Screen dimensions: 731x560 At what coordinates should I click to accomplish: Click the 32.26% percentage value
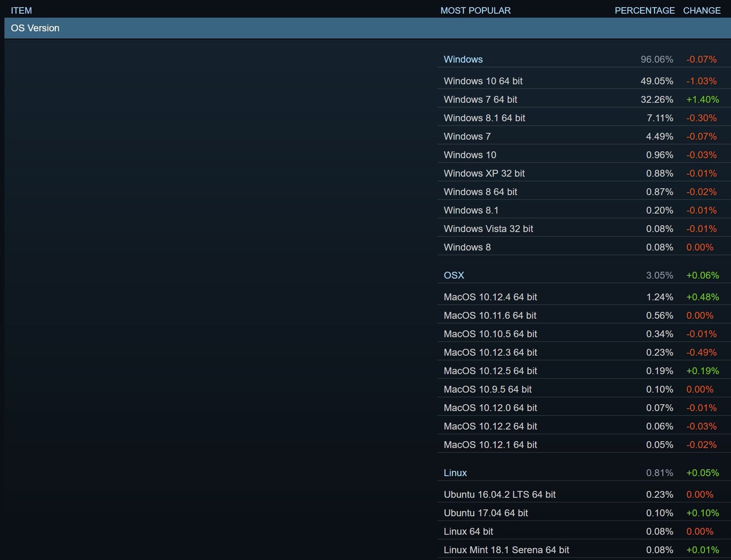(x=657, y=99)
